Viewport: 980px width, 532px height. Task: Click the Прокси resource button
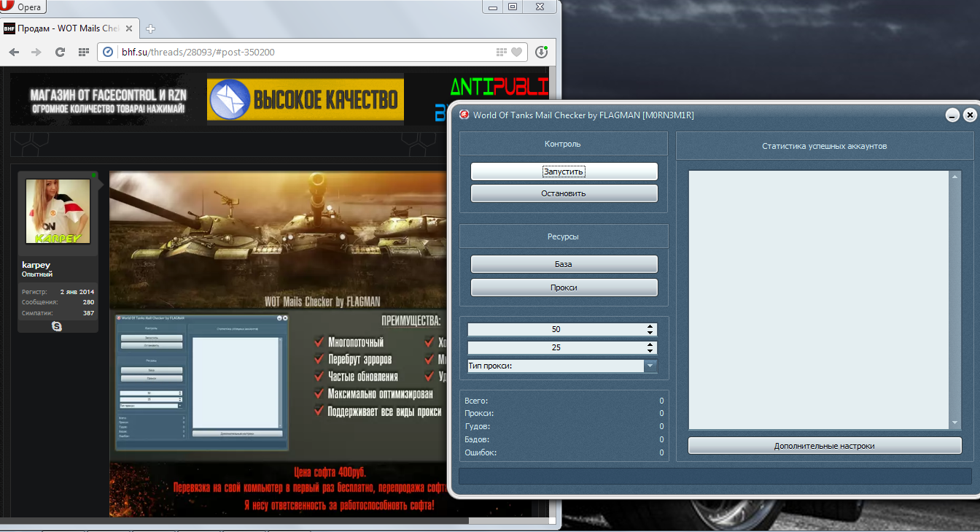pyautogui.click(x=564, y=288)
